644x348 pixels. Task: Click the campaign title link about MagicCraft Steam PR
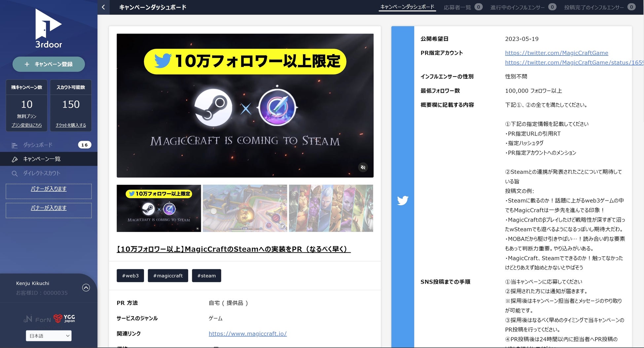(233, 249)
